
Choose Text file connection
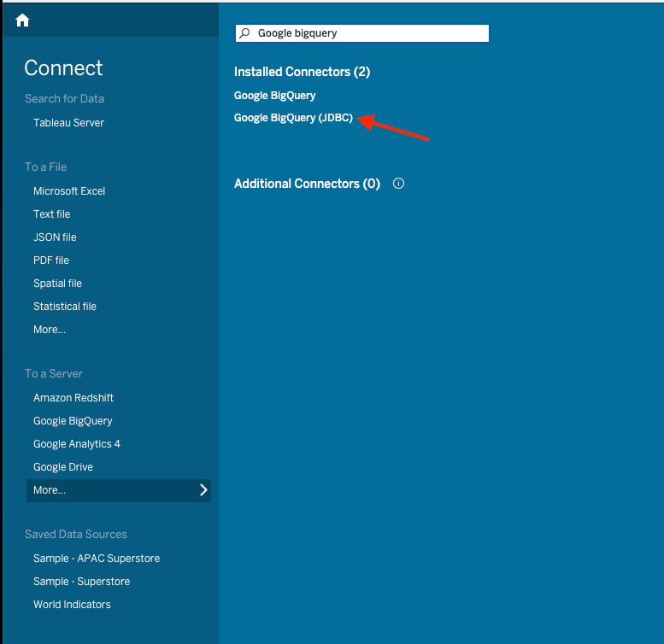[x=51, y=214]
